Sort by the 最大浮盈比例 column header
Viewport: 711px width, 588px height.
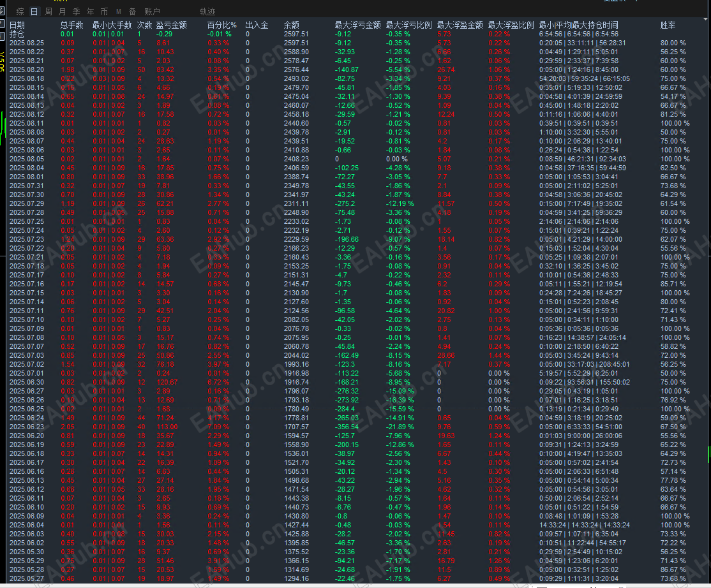pyautogui.click(x=511, y=25)
